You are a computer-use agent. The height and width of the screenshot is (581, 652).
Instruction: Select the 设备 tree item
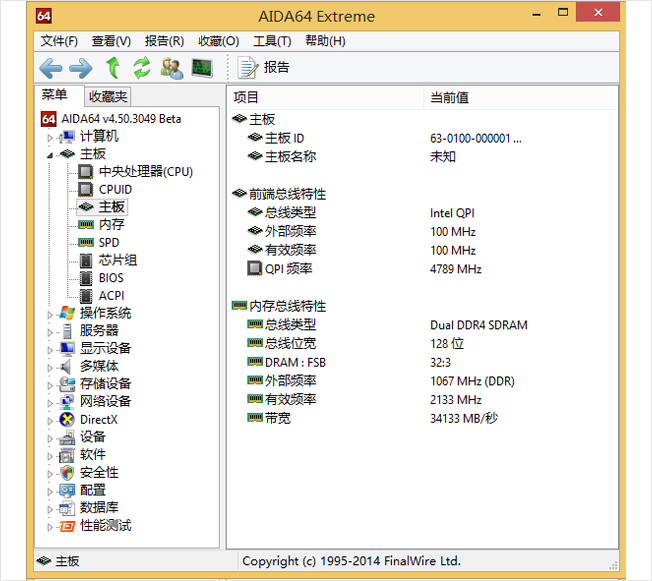point(93,437)
